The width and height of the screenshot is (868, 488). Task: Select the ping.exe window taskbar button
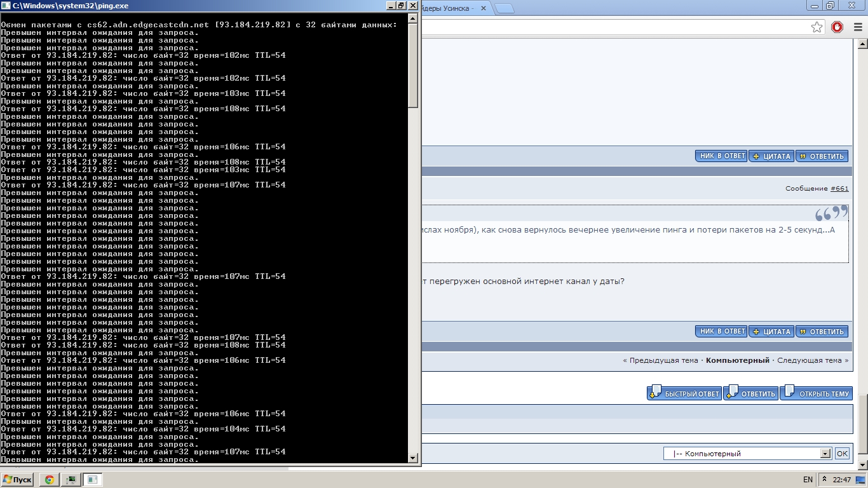pos(92,480)
